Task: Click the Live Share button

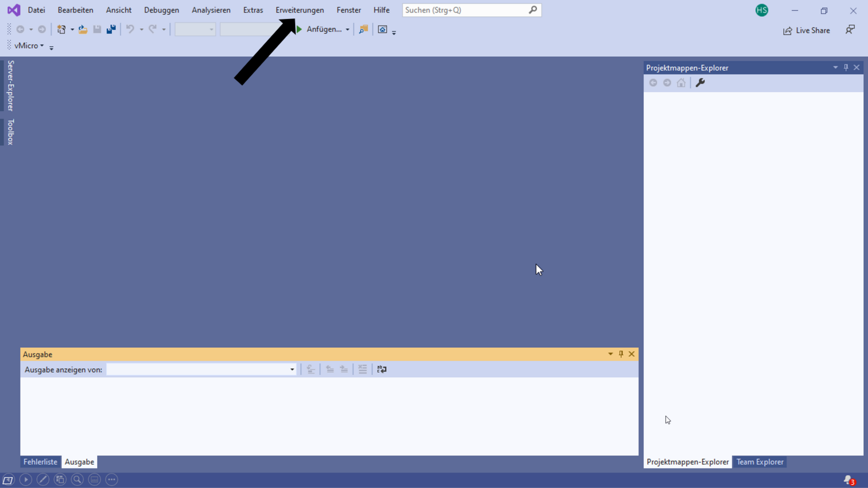Action: point(807,30)
